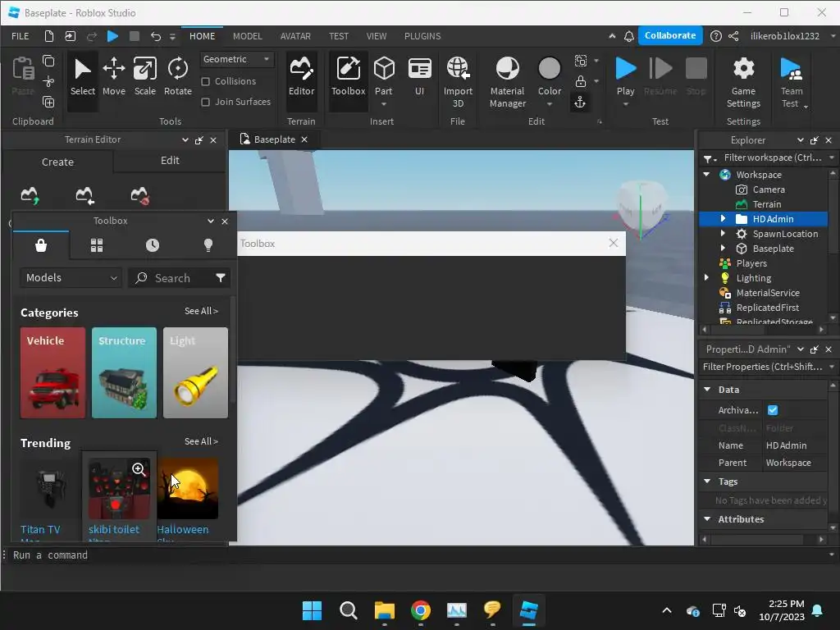Enable the Collisions checkbox
The image size is (840, 630).
point(205,81)
